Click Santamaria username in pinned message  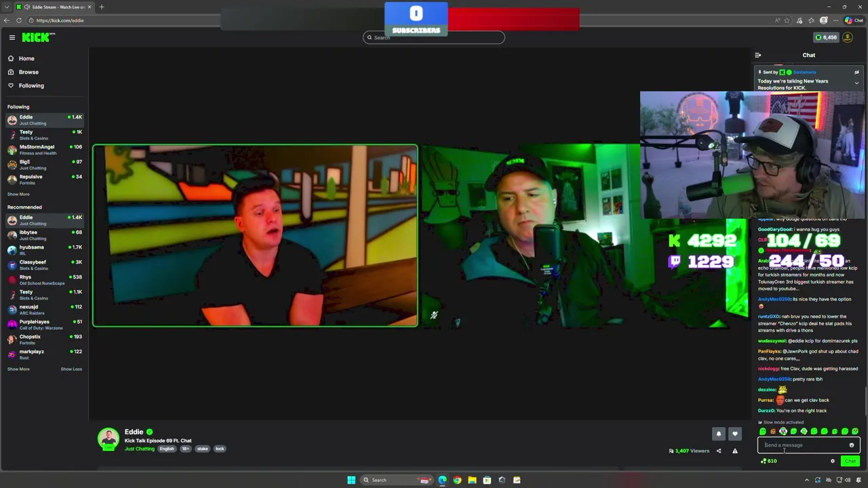pyautogui.click(x=805, y=72)
